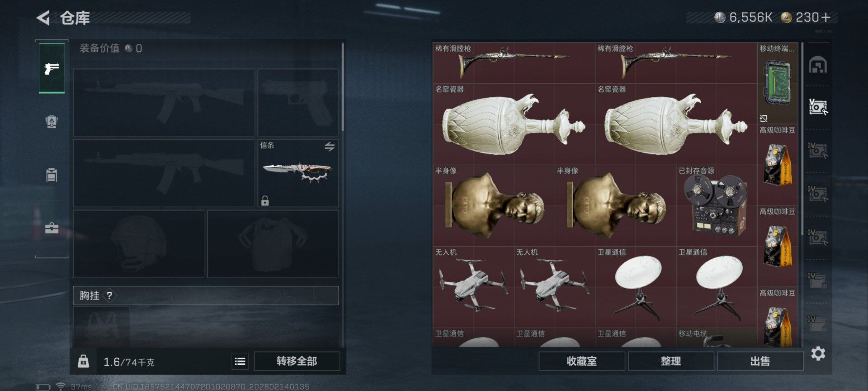The width and height of the screenshot is (868, 391).
Task: Open the clipboard tab in left sidebar
Action: [x=52, y=175]
